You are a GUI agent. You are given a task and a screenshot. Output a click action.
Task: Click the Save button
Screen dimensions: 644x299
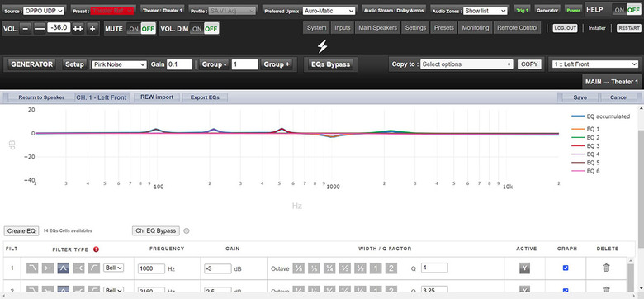tap(580, 97)
